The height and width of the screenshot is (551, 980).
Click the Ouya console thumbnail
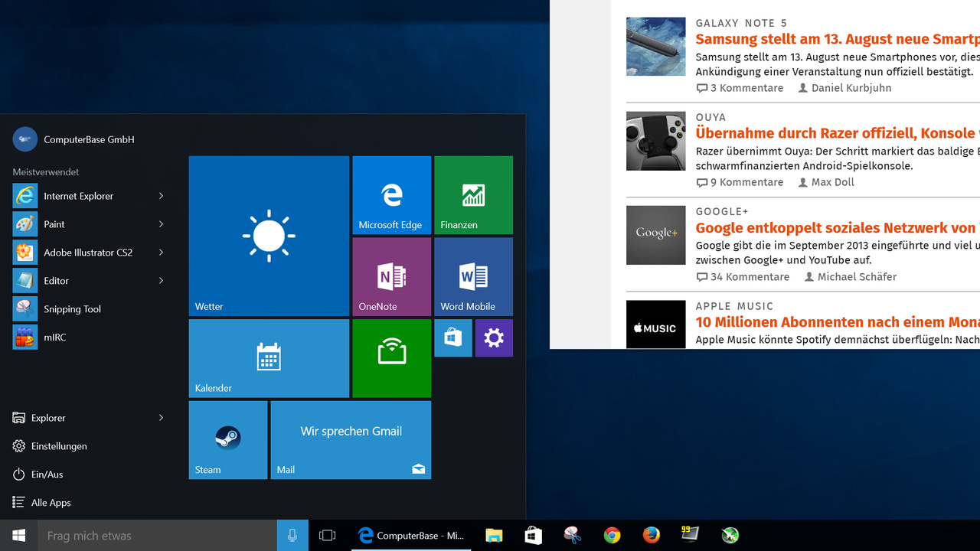click(656, 141)
